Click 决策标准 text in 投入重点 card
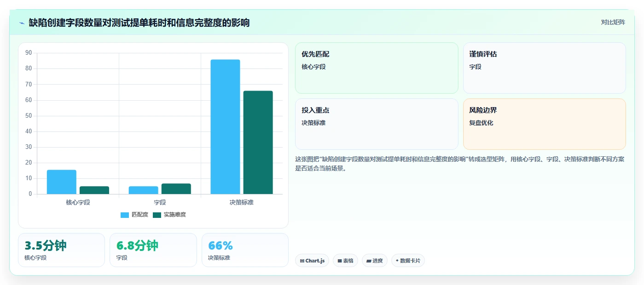Viewport: 644px width, 285px height. pos(313,123)
